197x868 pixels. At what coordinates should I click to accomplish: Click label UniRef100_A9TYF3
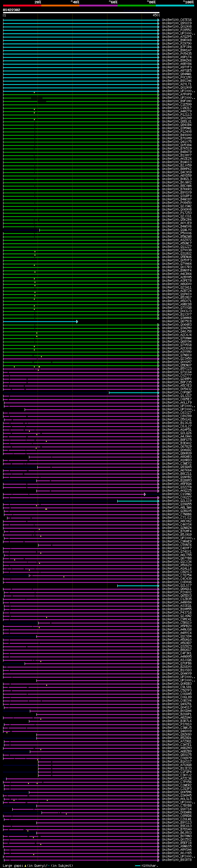click(x=177, y=67)
